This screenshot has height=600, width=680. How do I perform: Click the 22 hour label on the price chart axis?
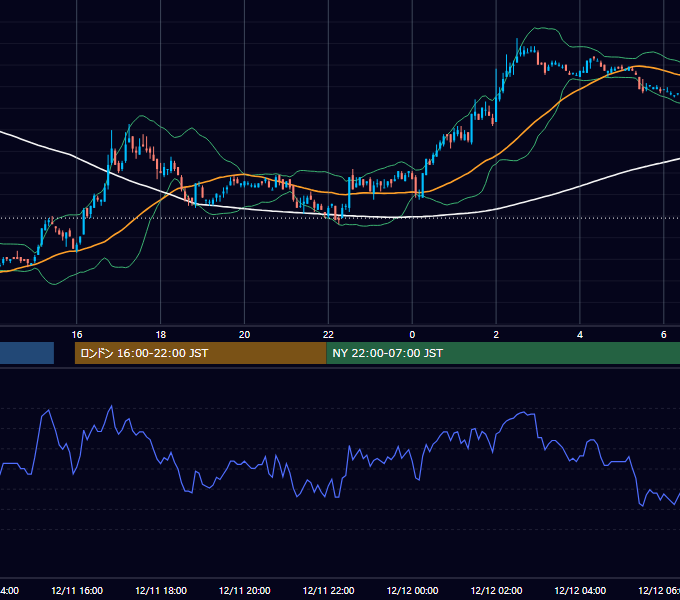(328, 335)
